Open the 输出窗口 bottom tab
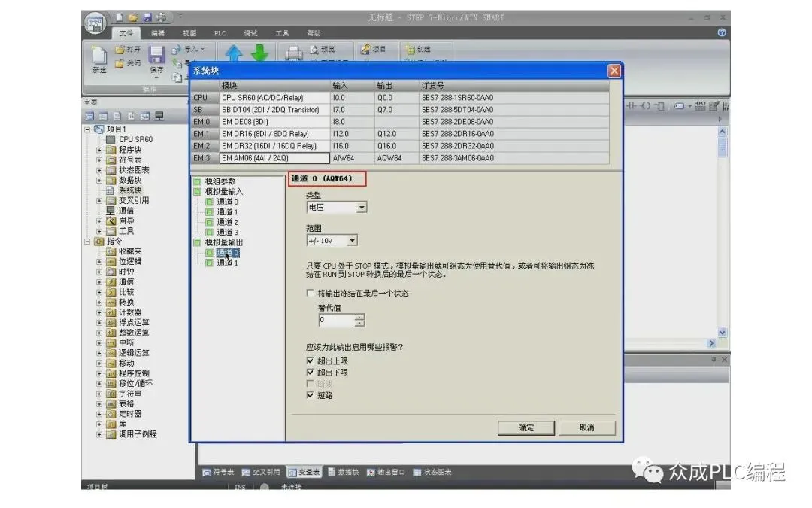The image size is (812, 508). click(386, 472)
